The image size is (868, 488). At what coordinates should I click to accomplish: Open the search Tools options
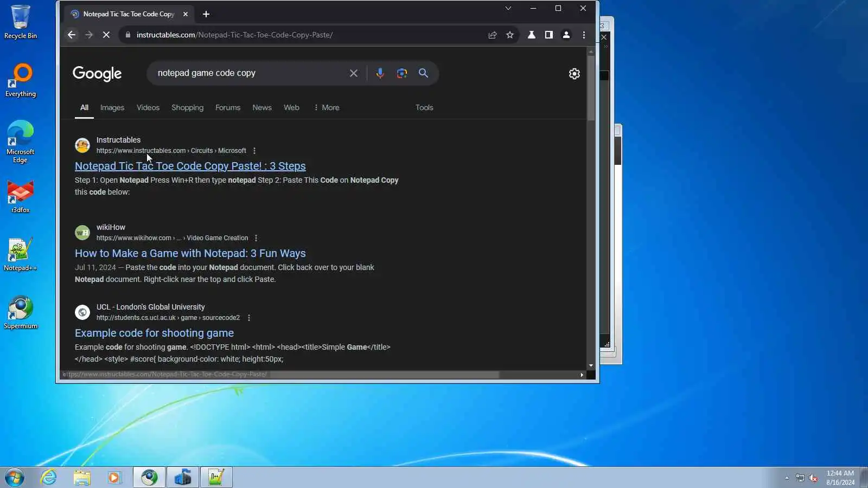(424, 107)
